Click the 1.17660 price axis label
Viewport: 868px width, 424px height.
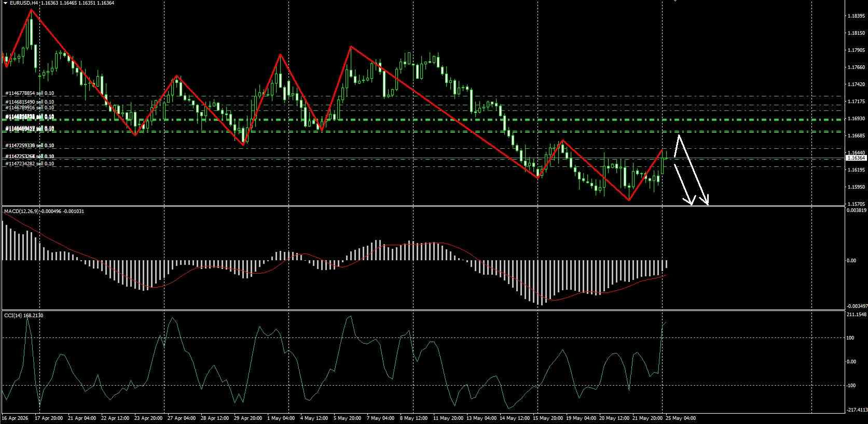(x=856, y=67)
